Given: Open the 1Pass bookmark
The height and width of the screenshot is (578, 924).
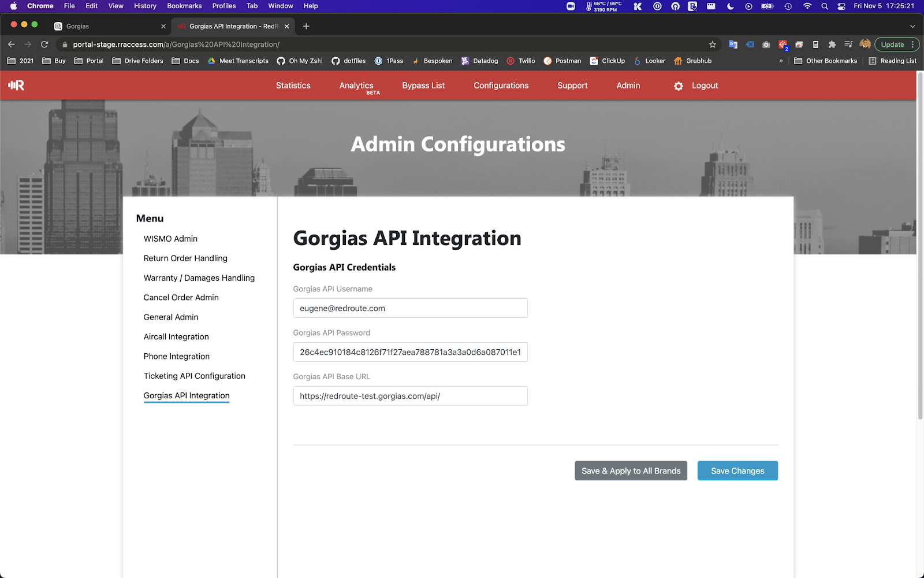Looking at the screenshot, I should 389,61.
